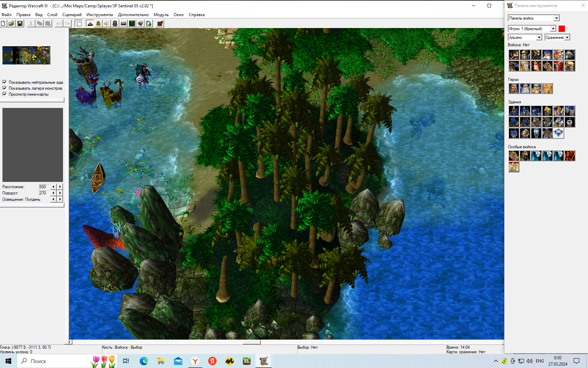Click the Поворот value field showing 270

(44, 193)
